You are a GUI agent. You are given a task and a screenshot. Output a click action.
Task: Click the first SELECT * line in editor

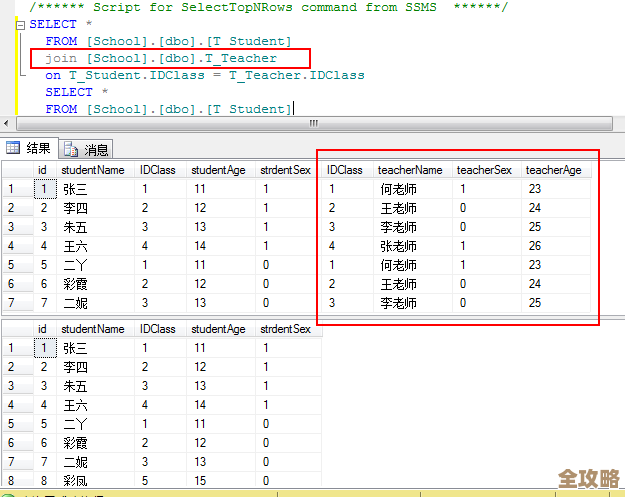pyautogui.click(x=61, y=24)
